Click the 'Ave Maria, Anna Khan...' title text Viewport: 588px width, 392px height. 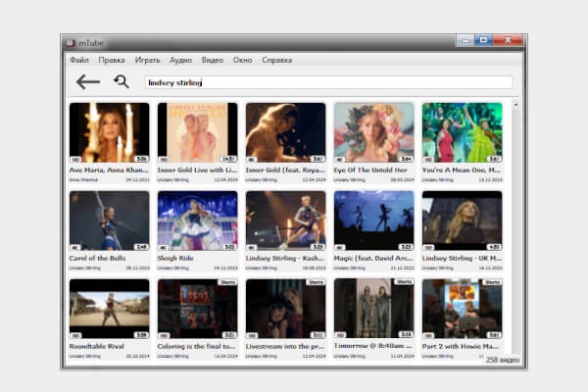coord(109,170)
